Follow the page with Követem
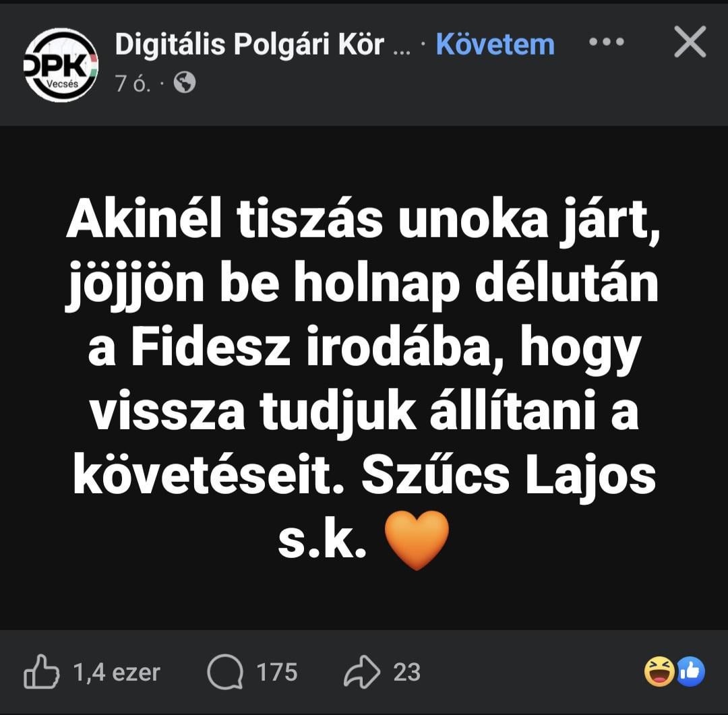The image size is (728, 715). click(x=495, y=44)
